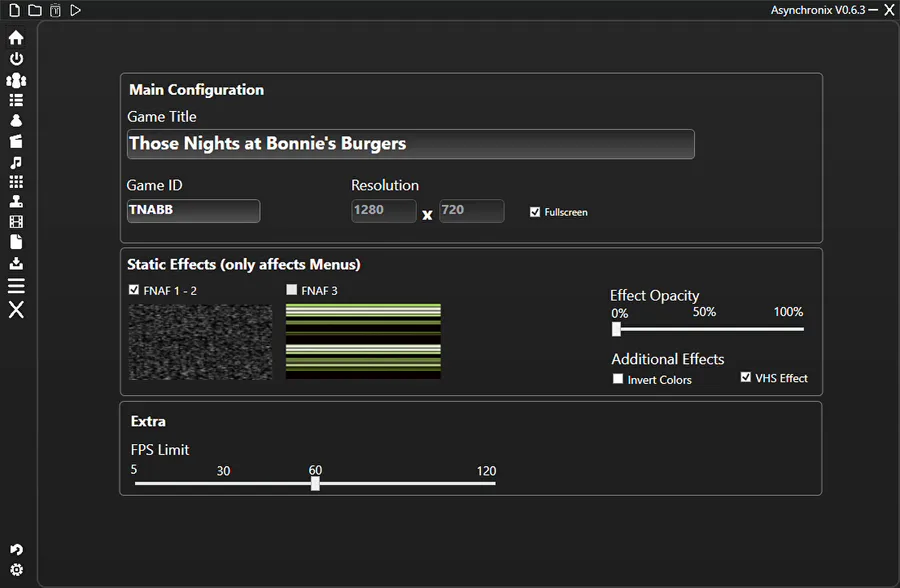Toggle the Fullscreen checkbox
This screenshot has width=900, height=588.
(x=535, y=212)
